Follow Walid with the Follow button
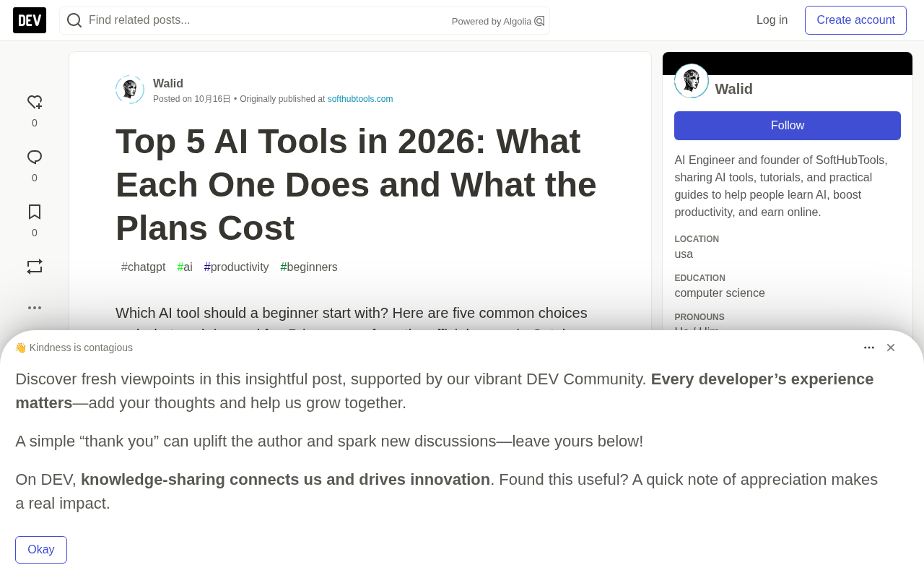The image size is (924, 578). click(x=788, y=126)
